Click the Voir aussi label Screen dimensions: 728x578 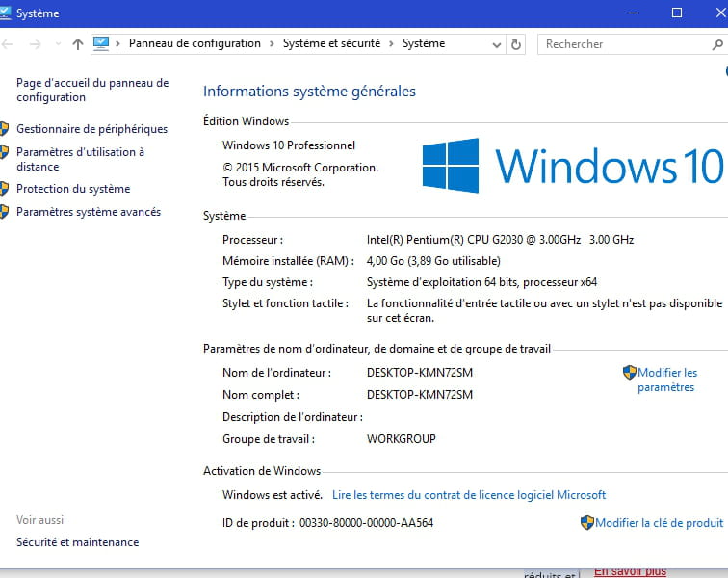coord(39,520)
